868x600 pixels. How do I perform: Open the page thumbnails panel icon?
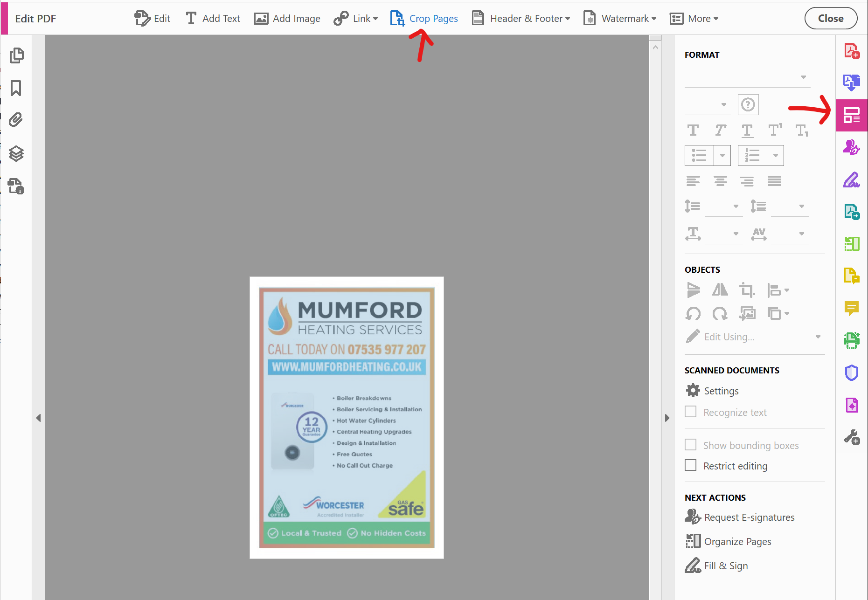(x=17, y=55)
